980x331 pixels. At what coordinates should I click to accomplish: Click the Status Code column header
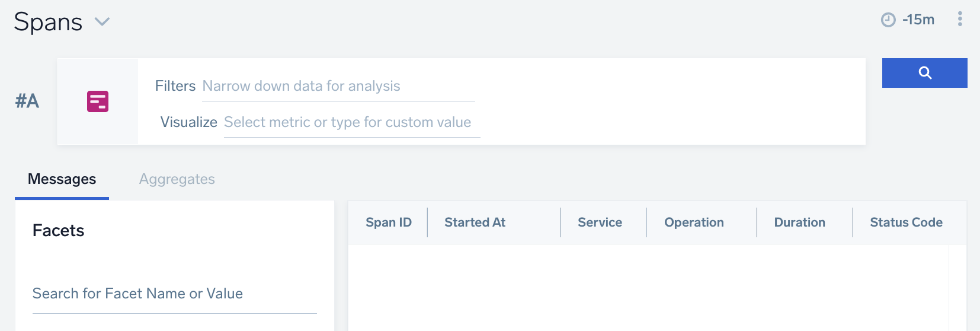tap(906, 222)
